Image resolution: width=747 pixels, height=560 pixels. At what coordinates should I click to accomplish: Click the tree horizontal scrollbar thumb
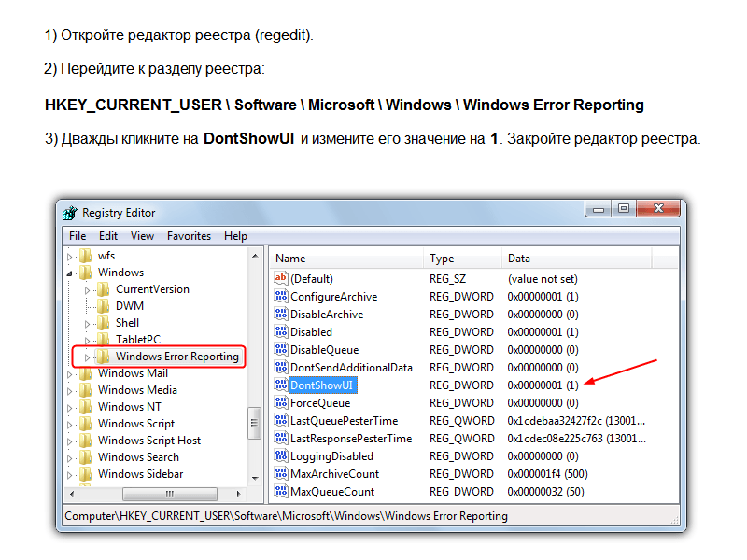(x=170, y=494)
